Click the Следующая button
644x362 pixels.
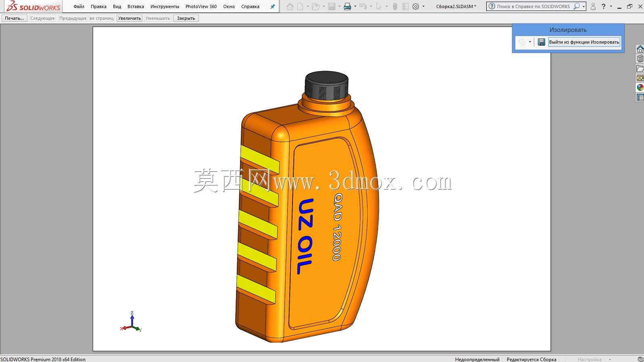click(x=42, y=18)
